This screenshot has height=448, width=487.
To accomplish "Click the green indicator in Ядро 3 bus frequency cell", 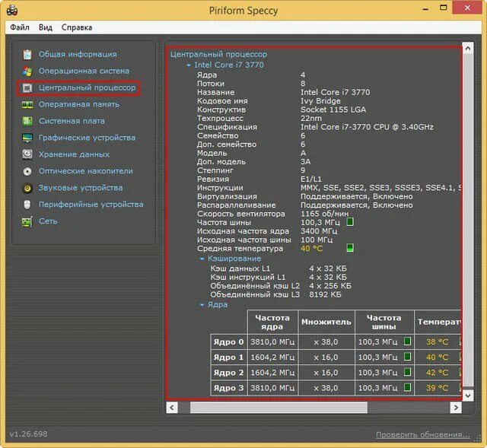I will coord(408,387).
